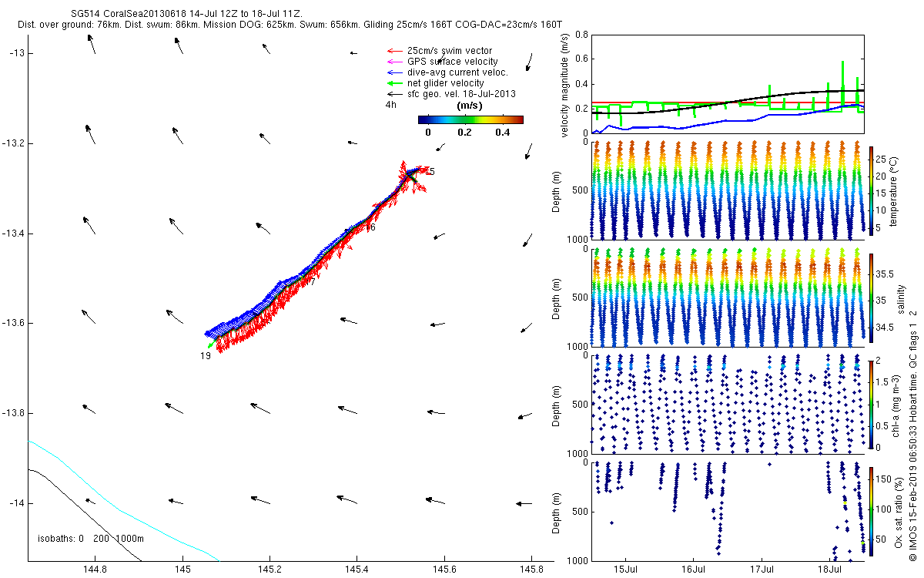Screen dimensions: 924x578
Task: Click the IMOS copyright timestamp text
Action: coord(913,435)
